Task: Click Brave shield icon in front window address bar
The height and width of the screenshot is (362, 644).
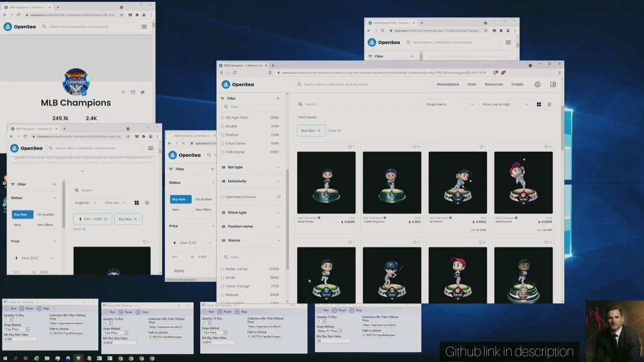Action: [496, 72]
